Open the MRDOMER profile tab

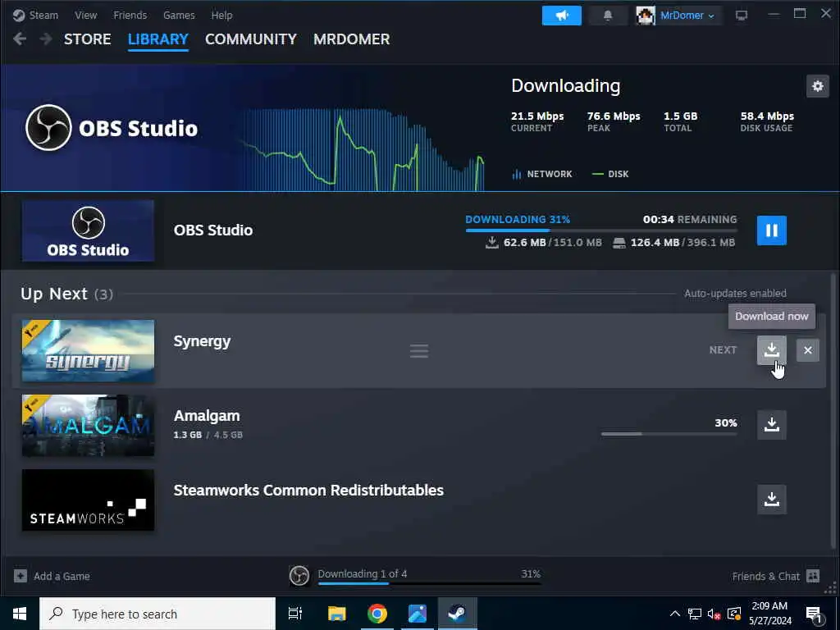(351, 39)
